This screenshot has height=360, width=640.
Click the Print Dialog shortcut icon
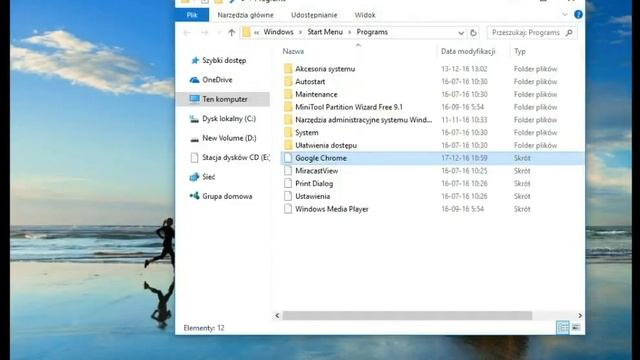coord(288,183)
